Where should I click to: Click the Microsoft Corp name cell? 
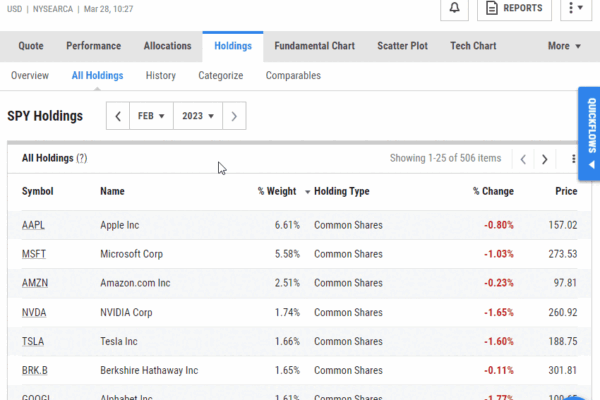[x=131, y=254]
